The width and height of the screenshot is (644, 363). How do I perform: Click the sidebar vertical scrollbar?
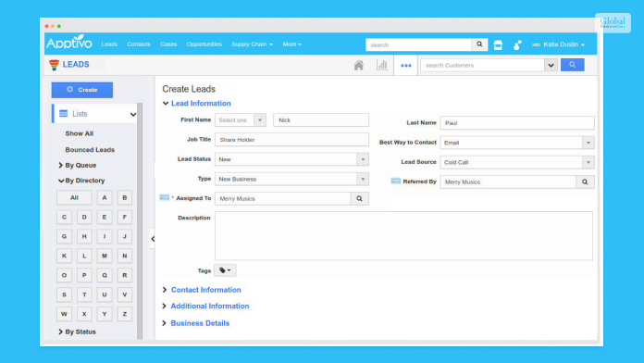point(140,221)
